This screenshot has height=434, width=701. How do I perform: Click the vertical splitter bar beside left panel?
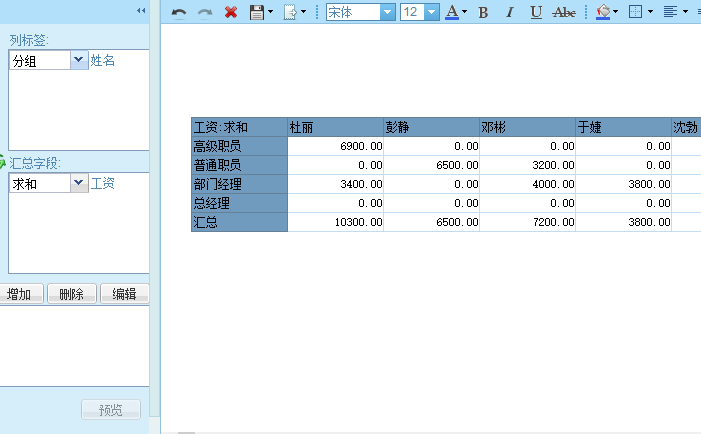point(155,208)
